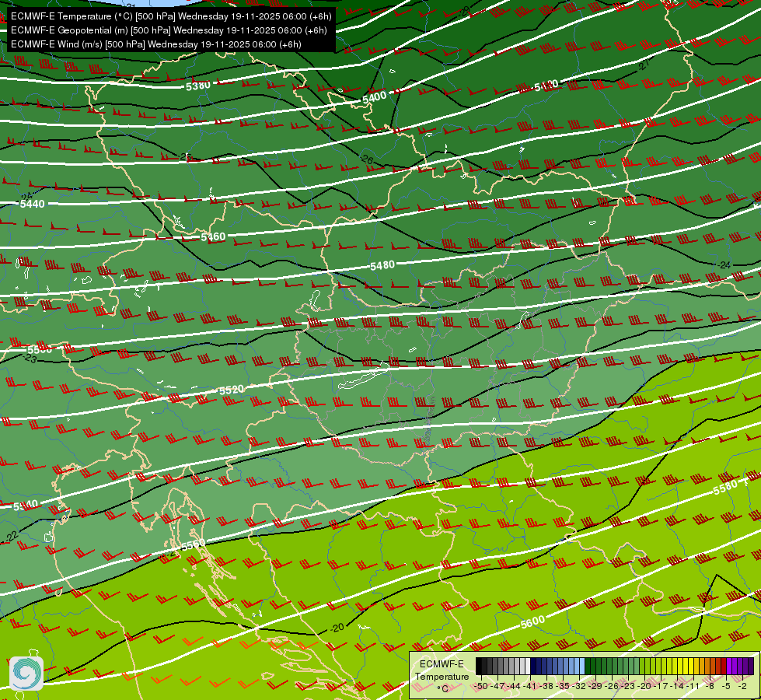Select the ECMWF-E Temperature 500 hPa title line
761x700 pixels.
coord(171,16)
